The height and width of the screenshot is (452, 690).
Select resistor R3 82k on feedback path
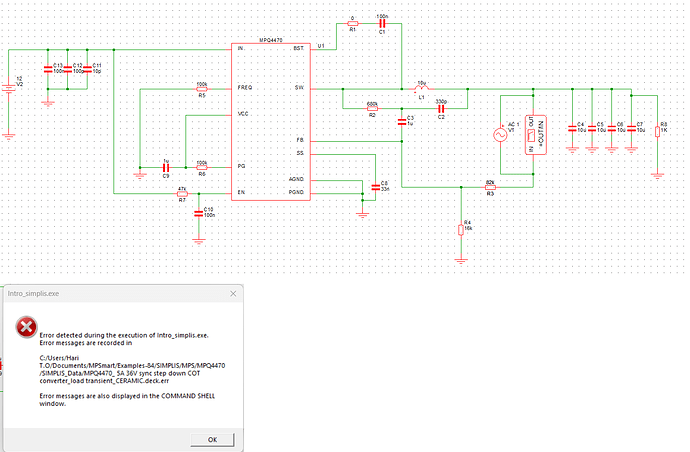click(490, 187)
